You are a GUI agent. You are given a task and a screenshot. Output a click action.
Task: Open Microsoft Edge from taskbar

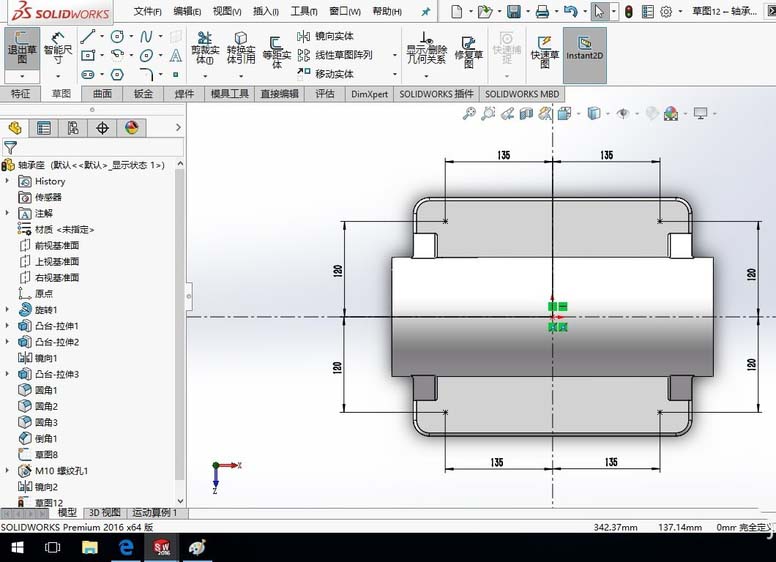(126, 547)
